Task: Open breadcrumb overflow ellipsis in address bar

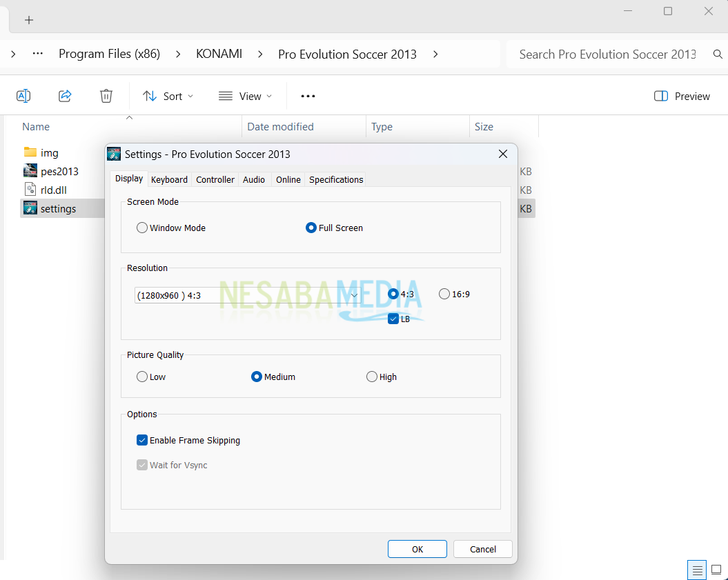Action: click(37, 54)
